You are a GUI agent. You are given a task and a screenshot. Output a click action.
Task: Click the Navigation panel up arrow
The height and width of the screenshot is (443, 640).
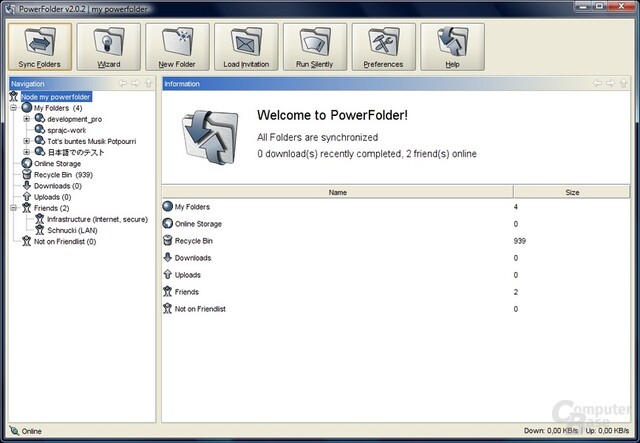[149, 83]
